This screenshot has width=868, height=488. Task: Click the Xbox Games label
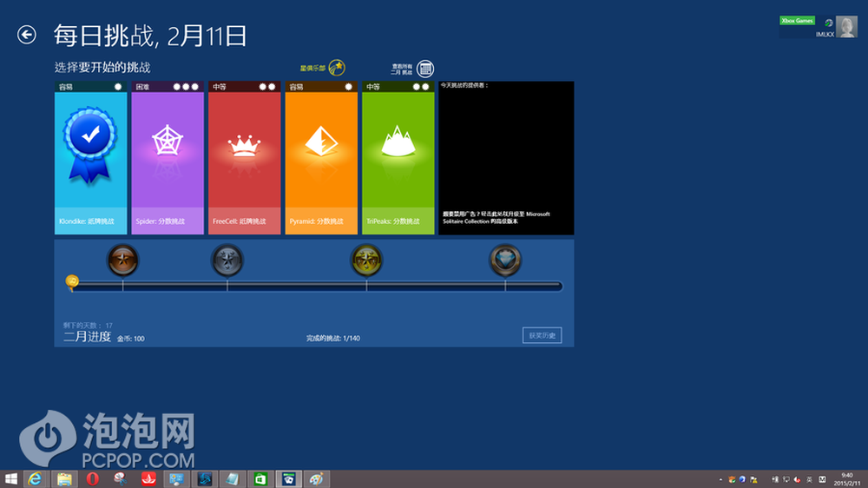click(x=797, y=21)
